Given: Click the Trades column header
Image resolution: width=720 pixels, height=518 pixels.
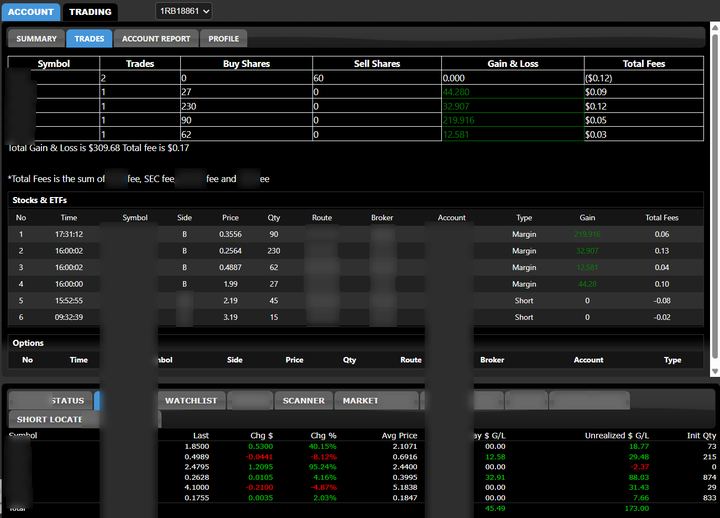Looking at the screenshot, I should point(140,63).
